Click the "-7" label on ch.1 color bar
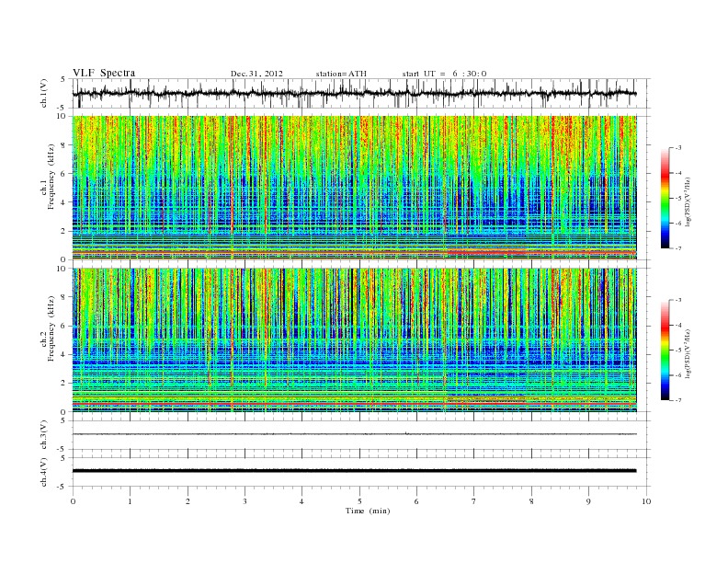The height and width of the screenshot is (563, 728). pos(677,248)
